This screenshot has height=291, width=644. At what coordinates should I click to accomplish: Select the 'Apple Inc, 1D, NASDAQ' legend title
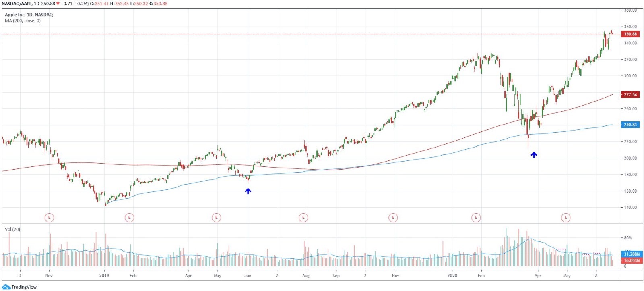tap(29, 15)
